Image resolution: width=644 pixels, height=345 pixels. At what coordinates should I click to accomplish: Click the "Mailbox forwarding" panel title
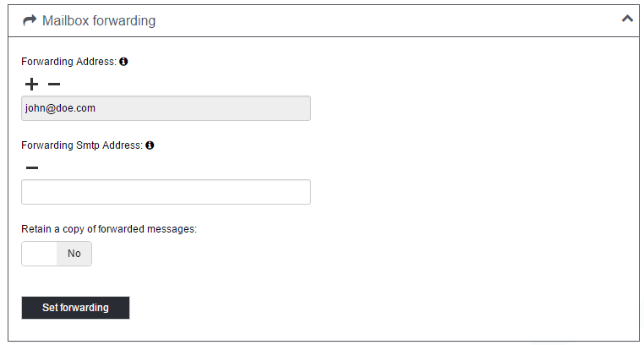[x=99, y=20]
